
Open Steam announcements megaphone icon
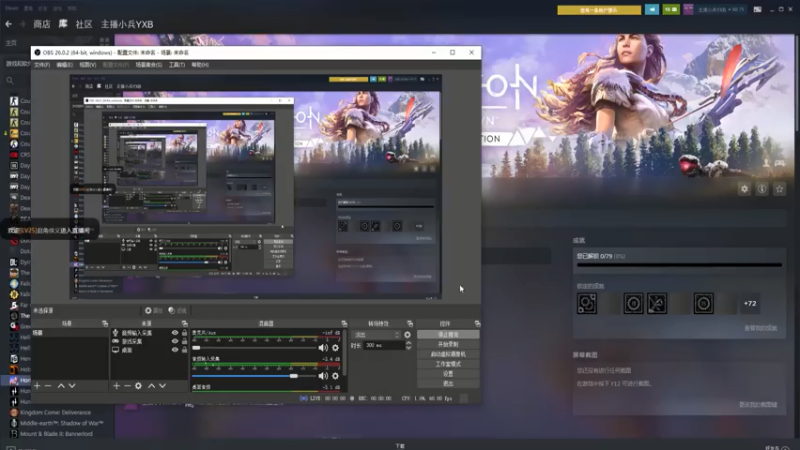click(652, 9)
